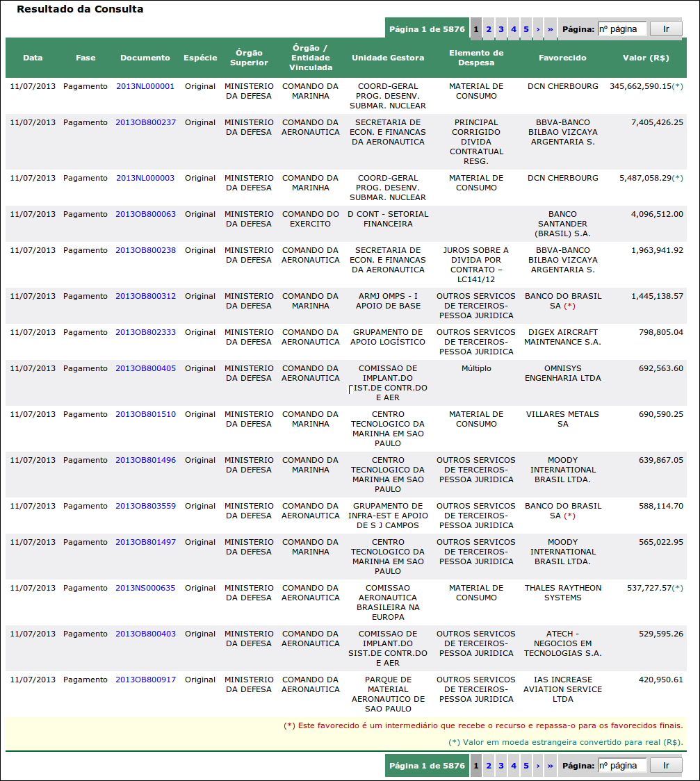Click the Fase column header

(x=86, y=58)
